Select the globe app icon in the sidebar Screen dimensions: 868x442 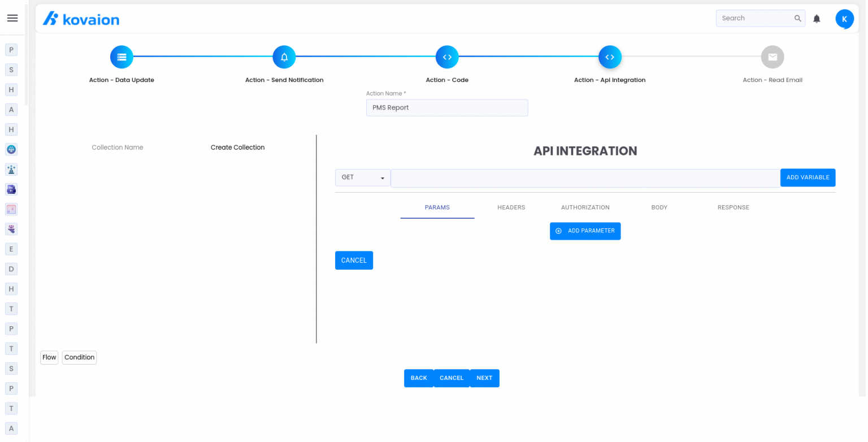click(11, 149)
